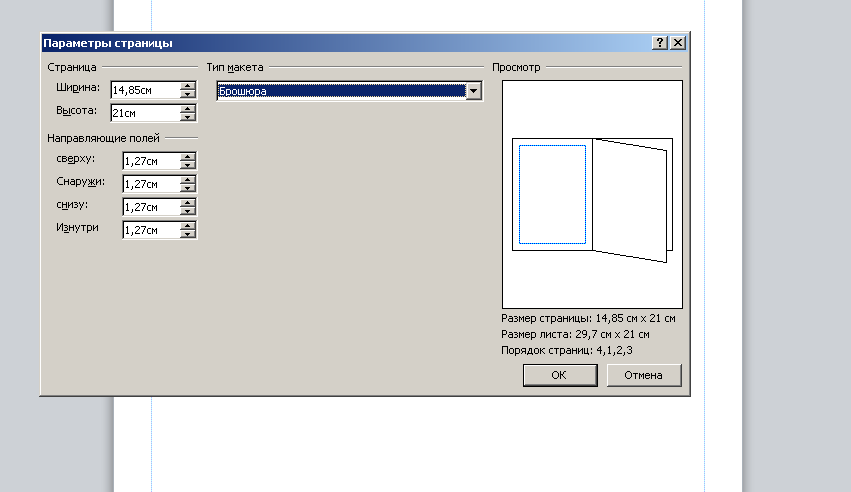Decrease the Изнутри margin with down arrow
The image size is (851, 492).
[x=188, y=234]
